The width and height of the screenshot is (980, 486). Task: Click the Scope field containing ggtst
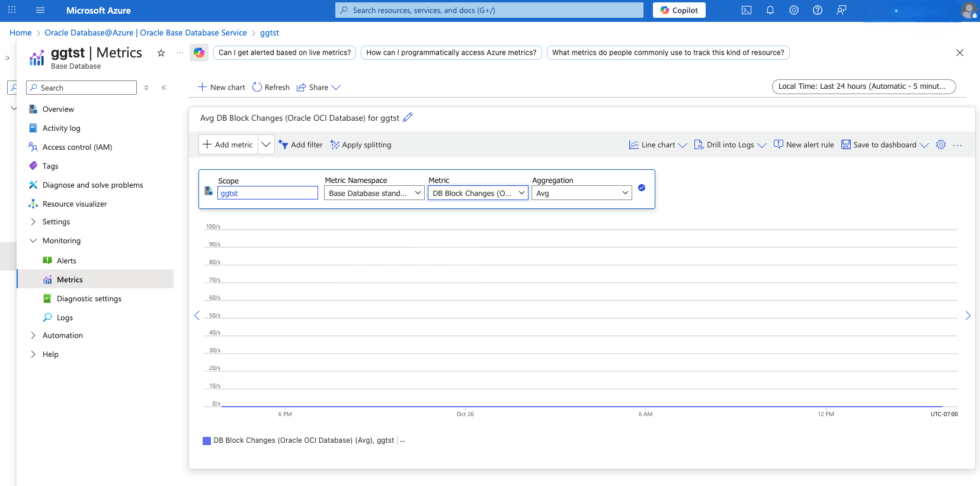pos(267,193)
